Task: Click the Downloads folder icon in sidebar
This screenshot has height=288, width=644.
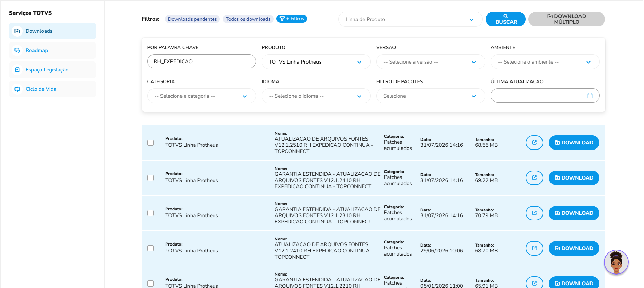Action: coord(17,31)
